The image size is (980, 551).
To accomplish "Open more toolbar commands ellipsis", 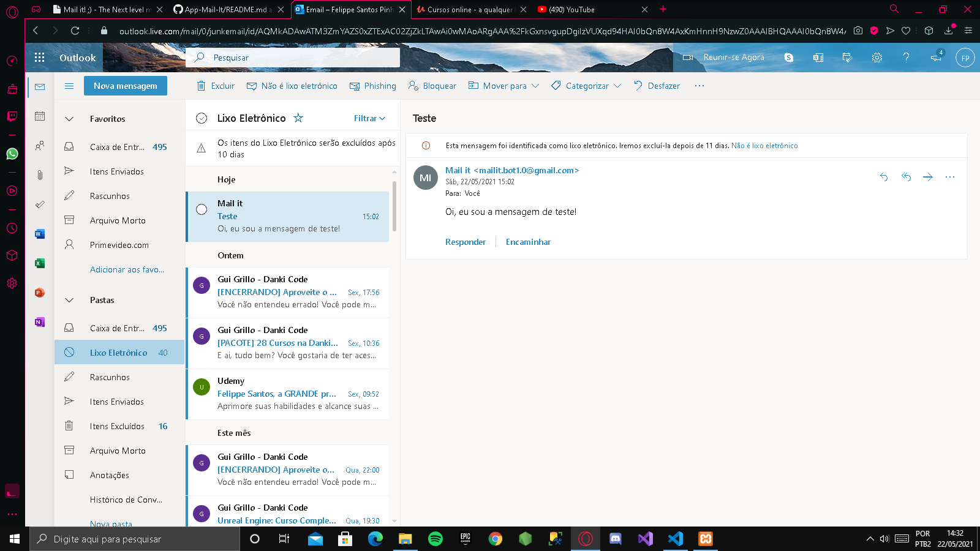I will [x=699, y=86].
